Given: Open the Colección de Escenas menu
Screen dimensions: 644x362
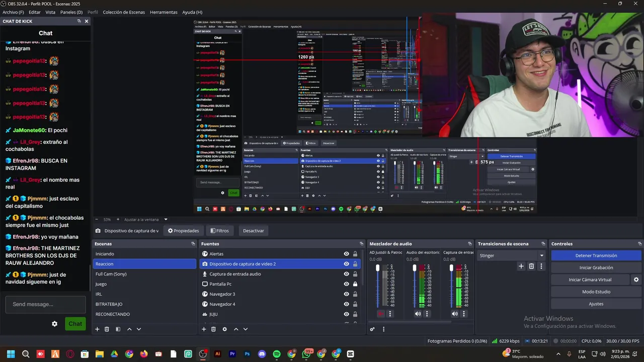Looking at the screenshot, I should [124, 12].
